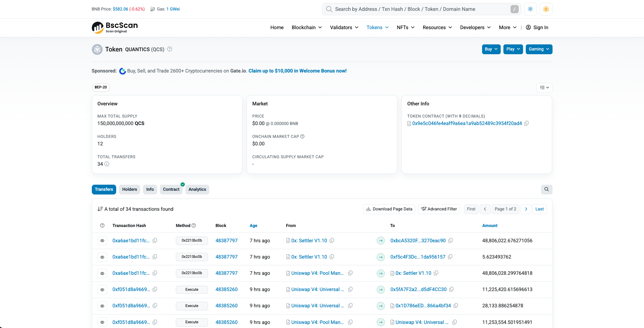This screenshot has width=644, height=328.
Task: Click Sign In
Action: click(x=537, y=27)
